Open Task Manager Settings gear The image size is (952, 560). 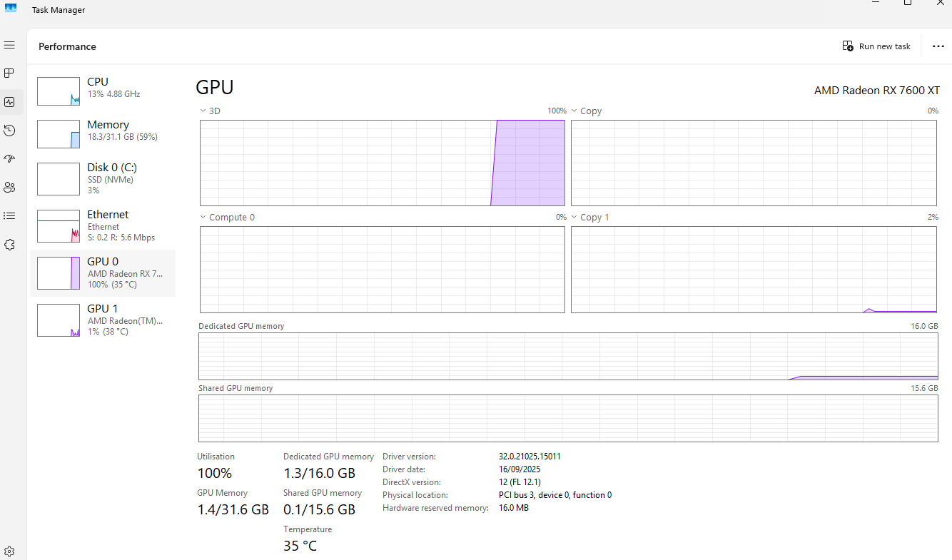9,551
